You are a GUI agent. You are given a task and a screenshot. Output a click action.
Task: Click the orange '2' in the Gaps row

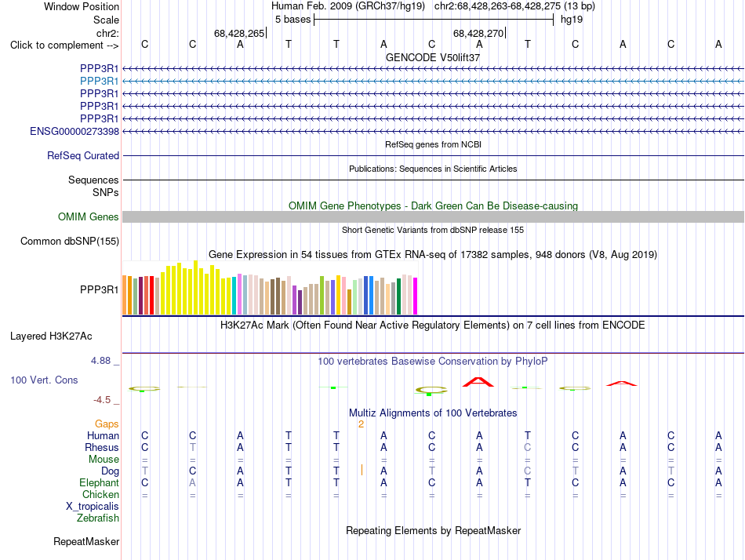pyautogui.click(x=361, y=424)
